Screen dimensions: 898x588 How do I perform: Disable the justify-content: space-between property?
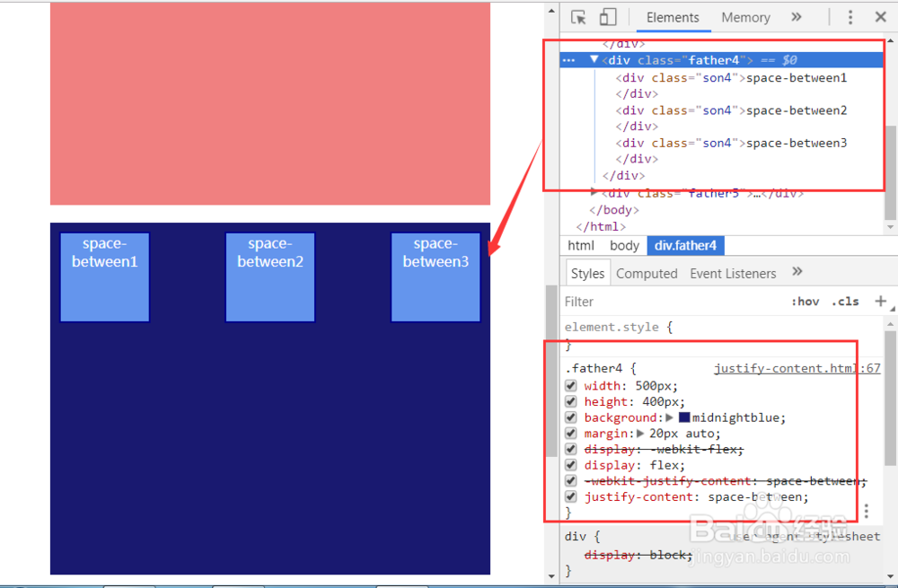[570, 496]
